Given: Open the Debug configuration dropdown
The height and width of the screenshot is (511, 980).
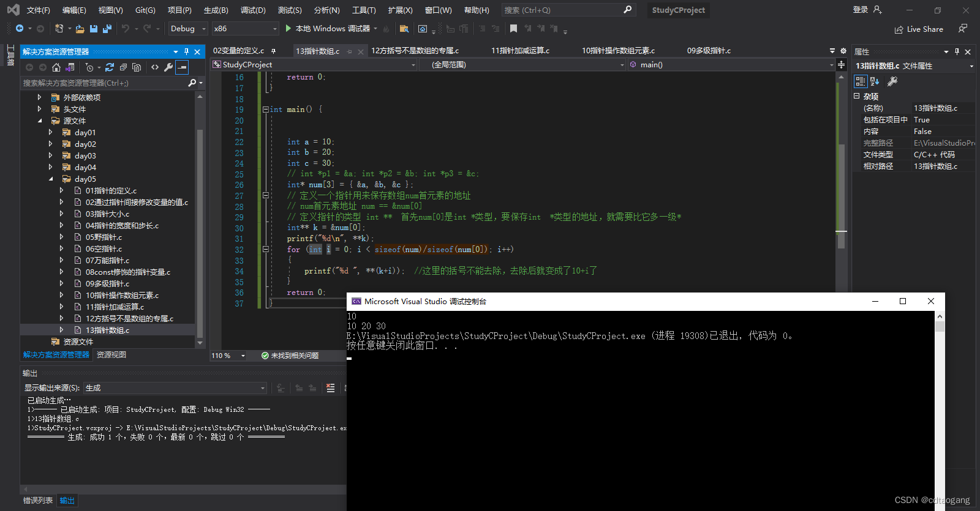Looking at the screenshot, I should 188,29.
